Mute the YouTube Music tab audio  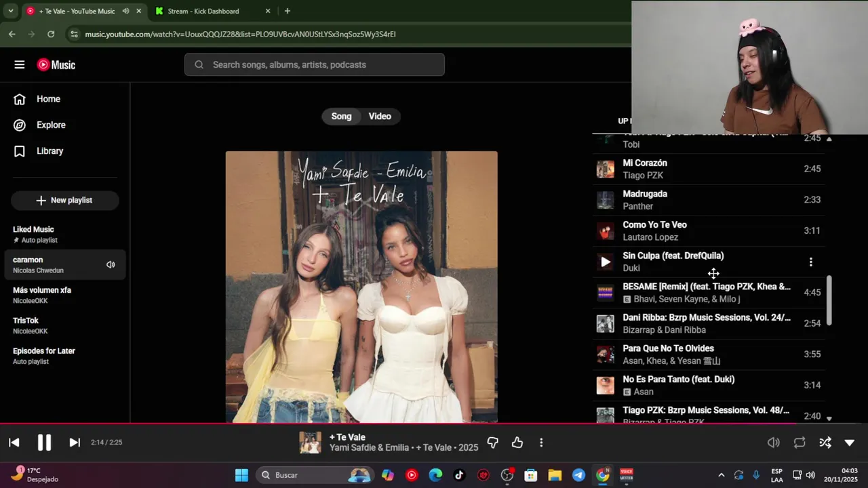[125, 11]
